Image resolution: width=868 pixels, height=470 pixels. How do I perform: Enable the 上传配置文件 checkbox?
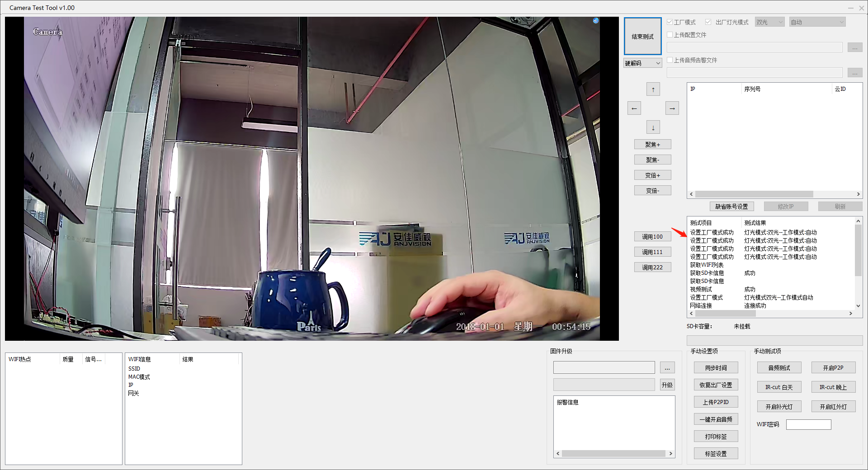pyautogui.click(x=670, y=35)
